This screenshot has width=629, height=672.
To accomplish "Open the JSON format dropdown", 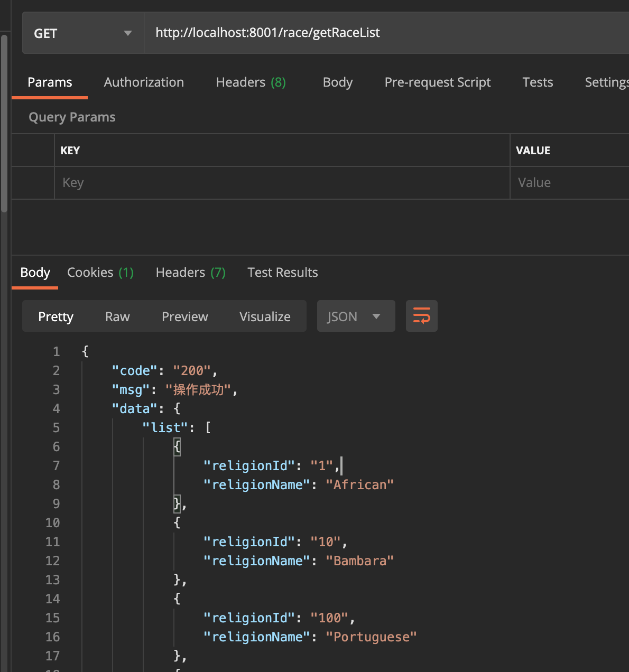I will click(x=356, y=316).
